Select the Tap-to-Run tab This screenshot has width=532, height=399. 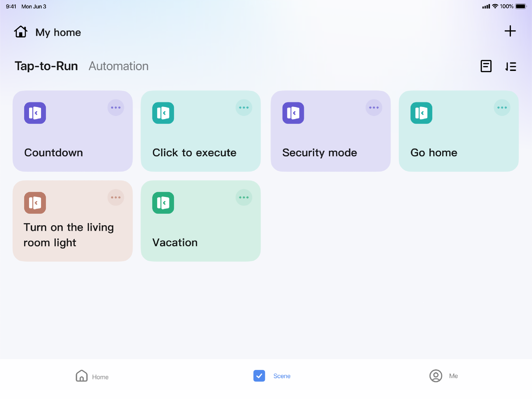coord(46,66)
